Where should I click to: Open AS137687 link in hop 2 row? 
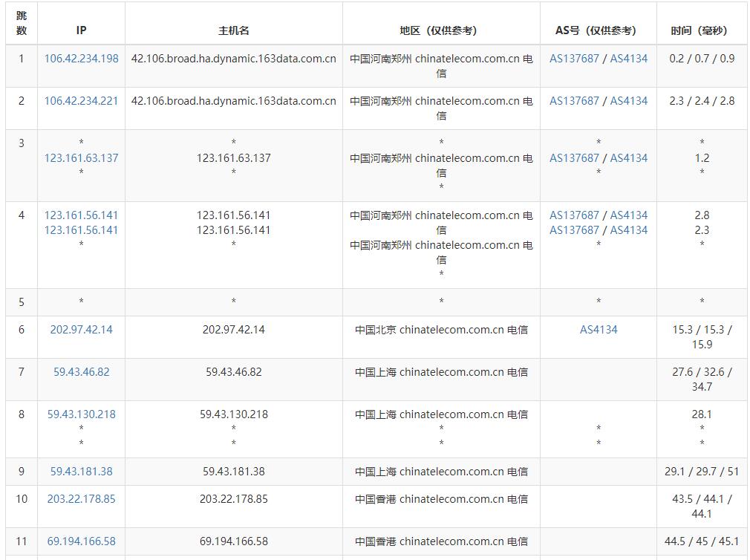574,101
